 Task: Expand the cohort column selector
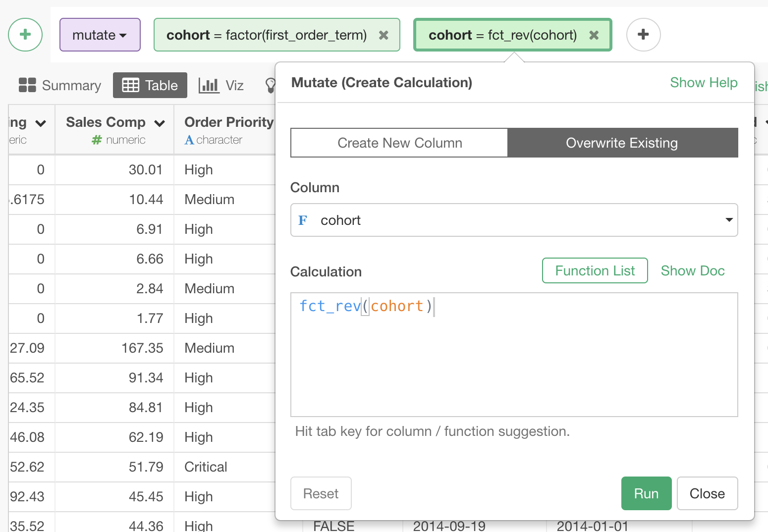(729, 220)
